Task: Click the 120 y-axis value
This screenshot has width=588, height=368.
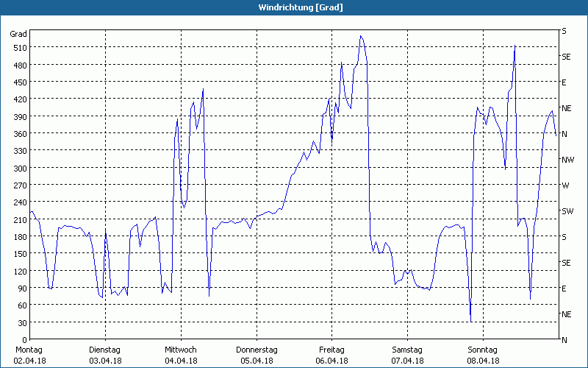Action: click(x=21, y=272)
